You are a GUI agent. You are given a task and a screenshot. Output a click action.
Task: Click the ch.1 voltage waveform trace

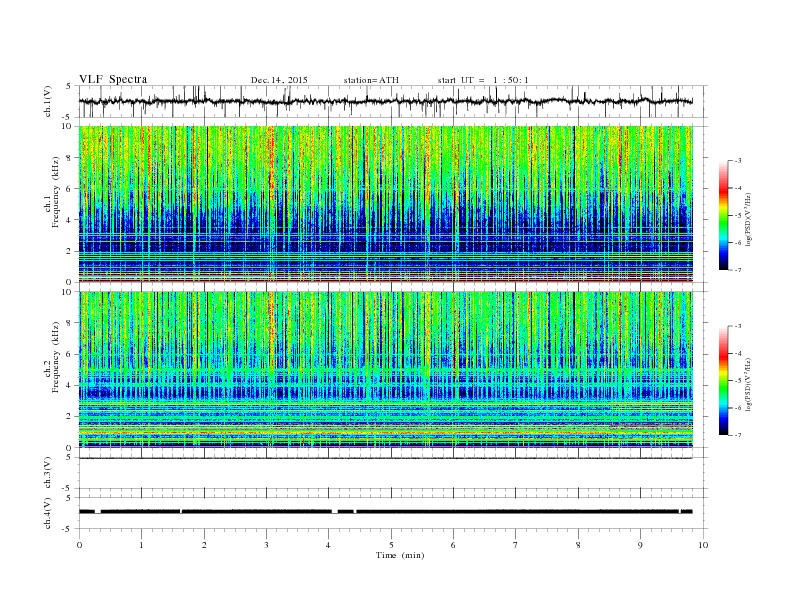[385, 101]
